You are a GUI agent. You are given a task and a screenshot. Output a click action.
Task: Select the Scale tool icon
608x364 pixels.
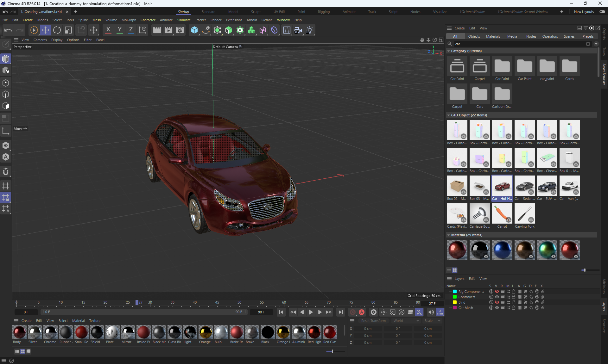pos(68,30)
